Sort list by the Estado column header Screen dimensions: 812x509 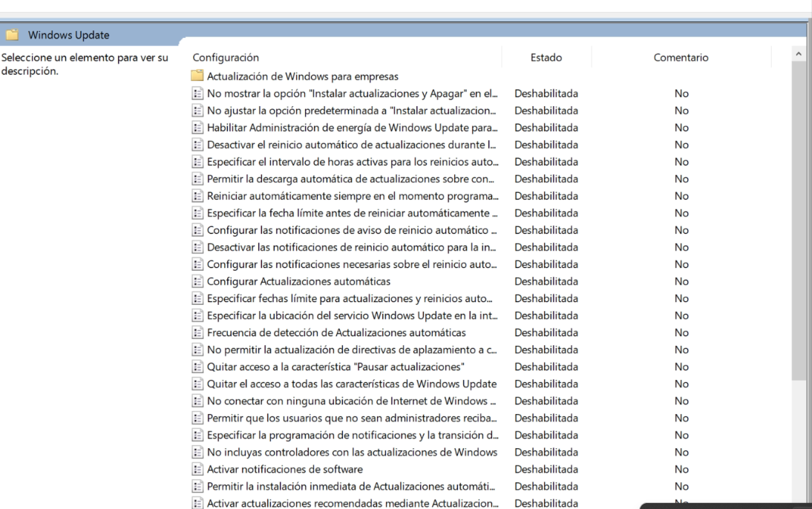pos(546,57)
